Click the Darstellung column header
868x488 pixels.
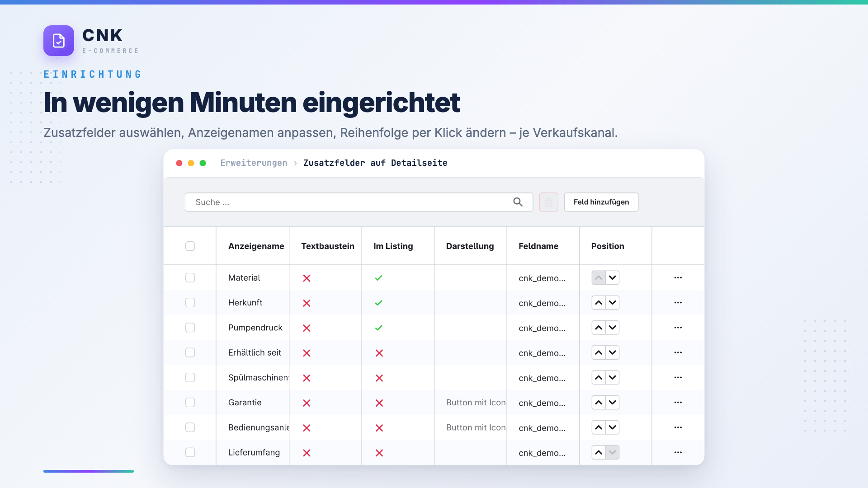click(x=470, y=246)
